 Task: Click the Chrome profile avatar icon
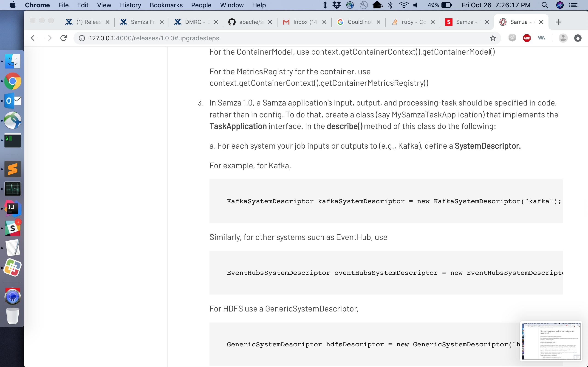563,38
